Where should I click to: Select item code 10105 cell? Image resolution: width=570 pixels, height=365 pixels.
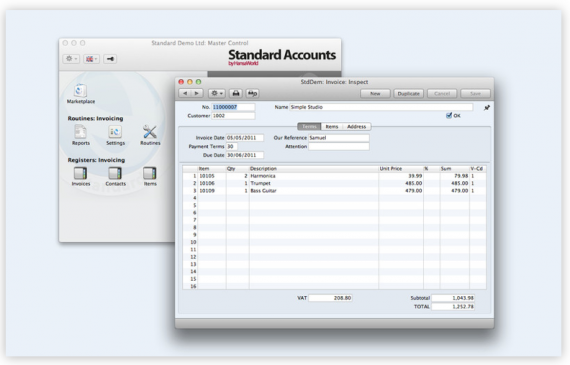click(x=212, y=176)
